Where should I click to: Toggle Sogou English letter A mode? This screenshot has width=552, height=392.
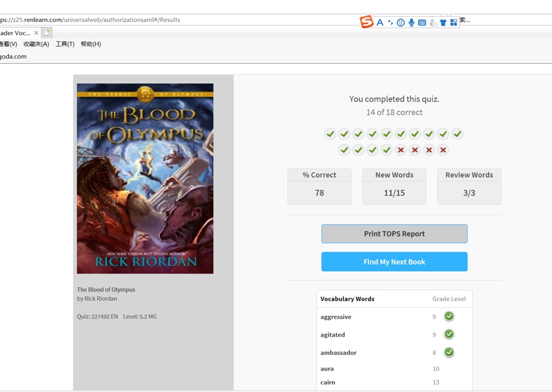coord(380,23)
